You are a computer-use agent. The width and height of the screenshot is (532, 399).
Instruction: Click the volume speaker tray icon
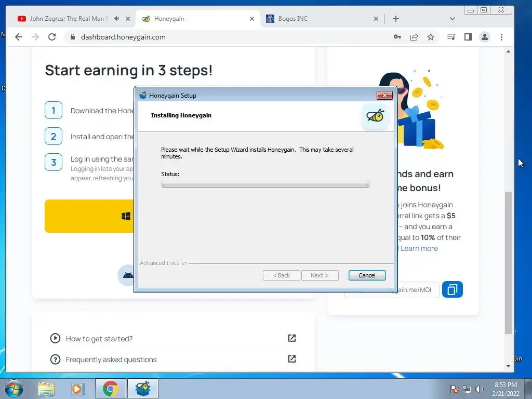[x=479, y=389]
